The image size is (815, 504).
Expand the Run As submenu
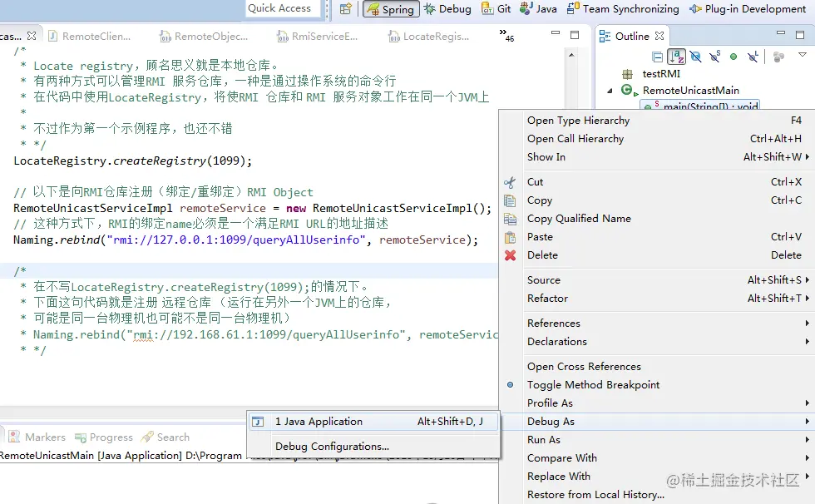[656, 440]
